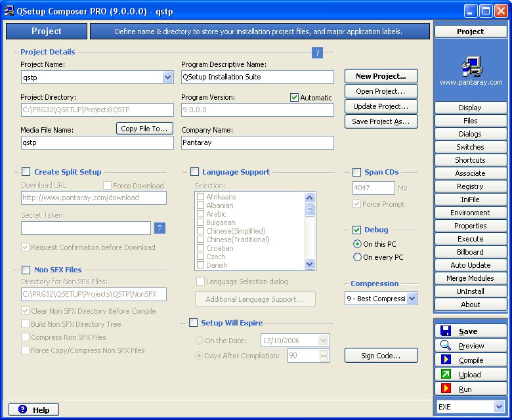Click the New Project button

tap(381, 76)
